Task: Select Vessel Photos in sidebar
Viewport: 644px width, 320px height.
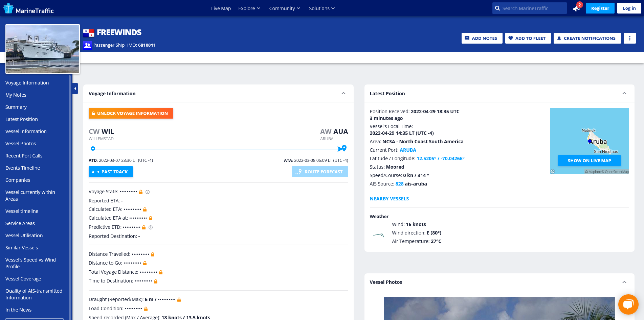Action: 21,144
